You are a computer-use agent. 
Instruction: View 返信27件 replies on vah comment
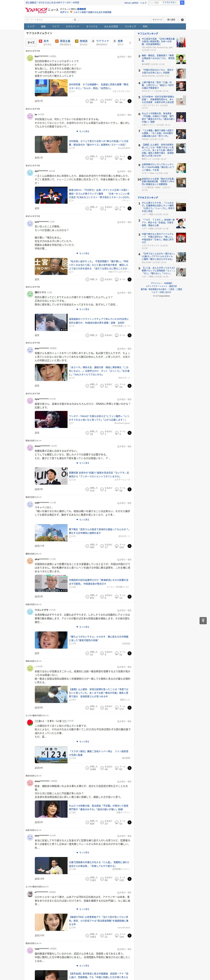coord(39,546)
